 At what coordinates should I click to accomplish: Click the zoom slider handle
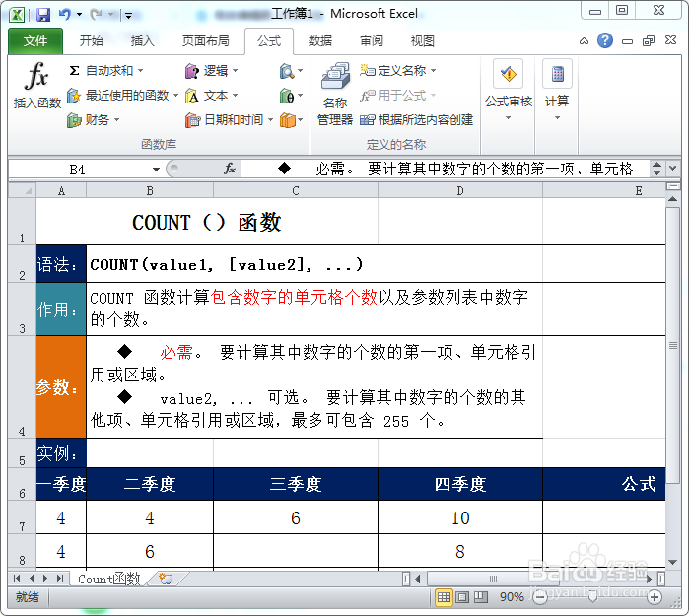pos(592,597)
